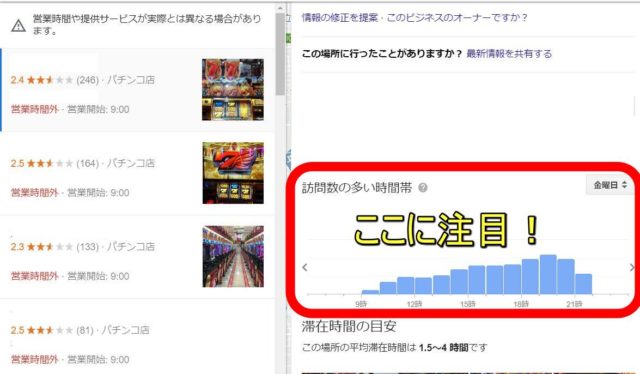640x374 pixels.
Task: Click the 9時 bar in the chart
Action: [x=370, y=292]
